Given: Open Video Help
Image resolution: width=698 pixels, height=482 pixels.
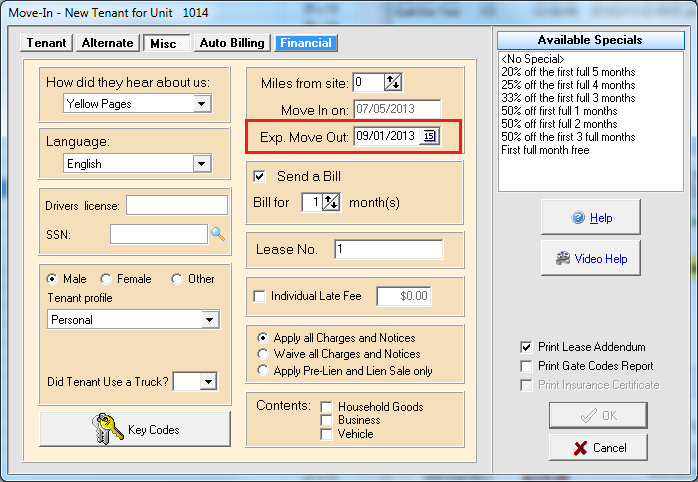Looking at the screenshot, I should point(590,258).
